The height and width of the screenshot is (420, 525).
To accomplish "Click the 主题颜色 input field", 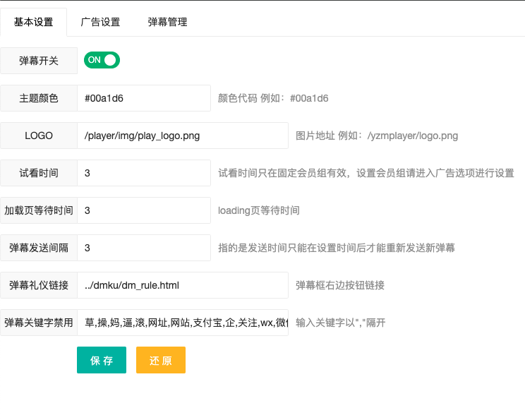I will pyautogui.click(x=144, y=98).
